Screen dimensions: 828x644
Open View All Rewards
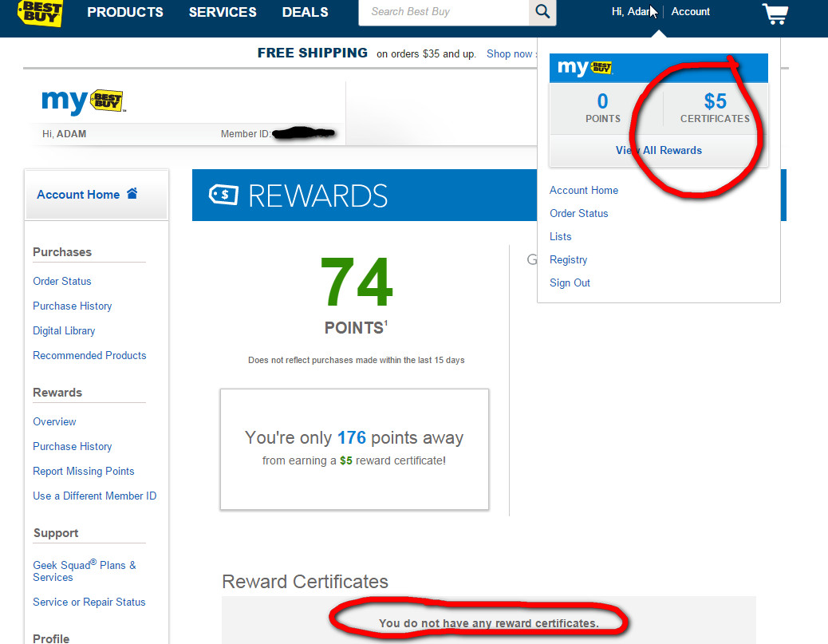coord(659,151)
